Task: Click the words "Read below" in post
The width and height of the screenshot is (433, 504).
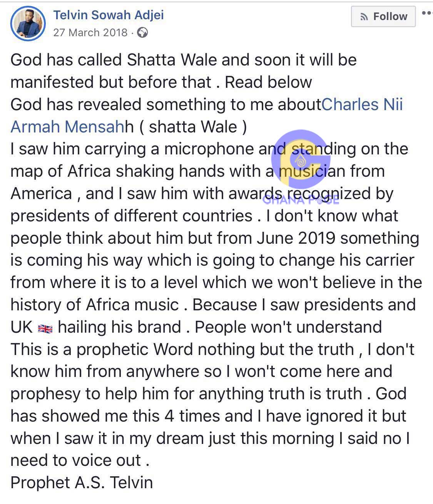Action: pyautogui.click(x=268, y=82)
